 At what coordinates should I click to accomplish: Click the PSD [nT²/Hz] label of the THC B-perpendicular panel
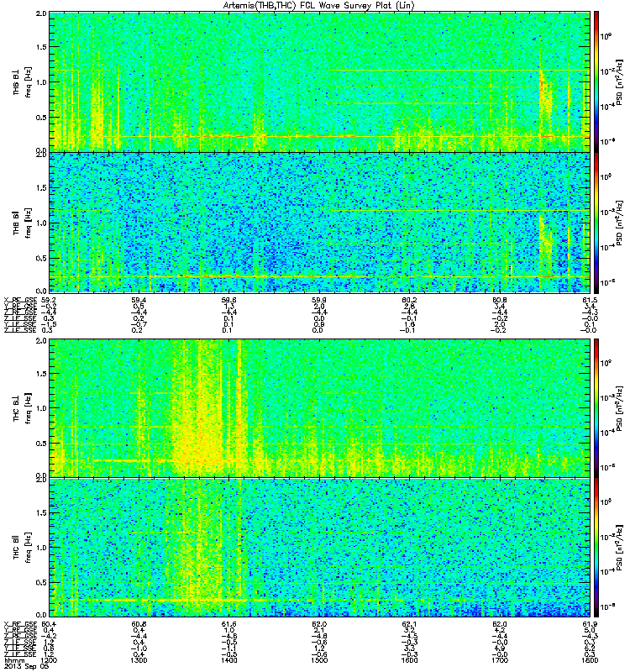[619, 408]
